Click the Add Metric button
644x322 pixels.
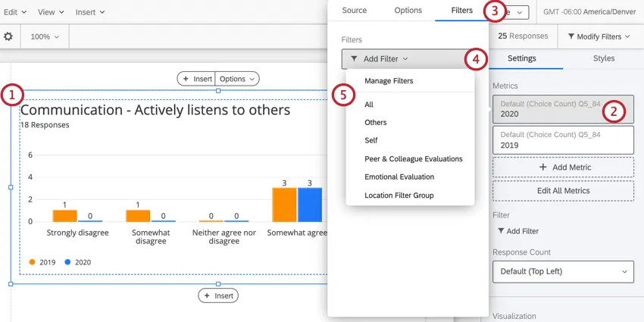563,167
